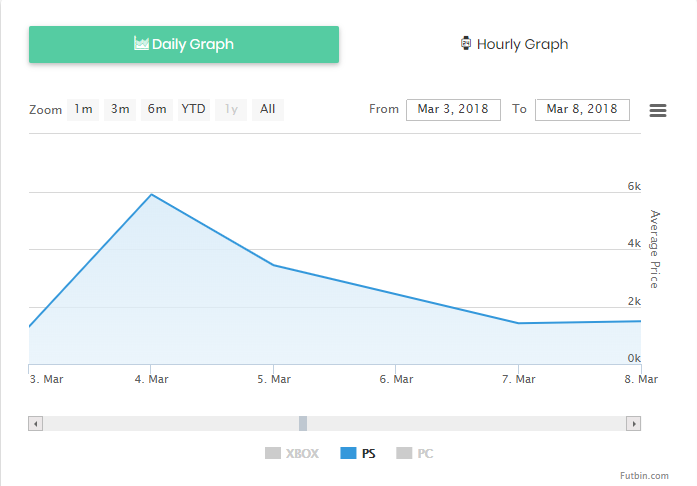Image resolution: width=697 pixels, height=486 pixels.
Task: Select the 1y zoom option
Action: (231, 109)
